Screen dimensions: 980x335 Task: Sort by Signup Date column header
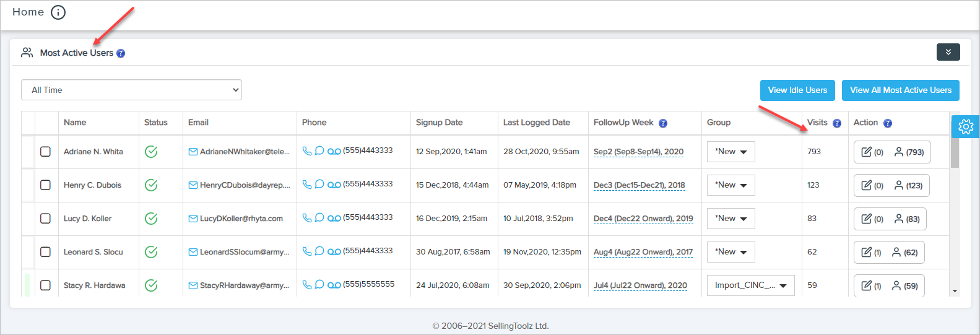pos(439,123)
